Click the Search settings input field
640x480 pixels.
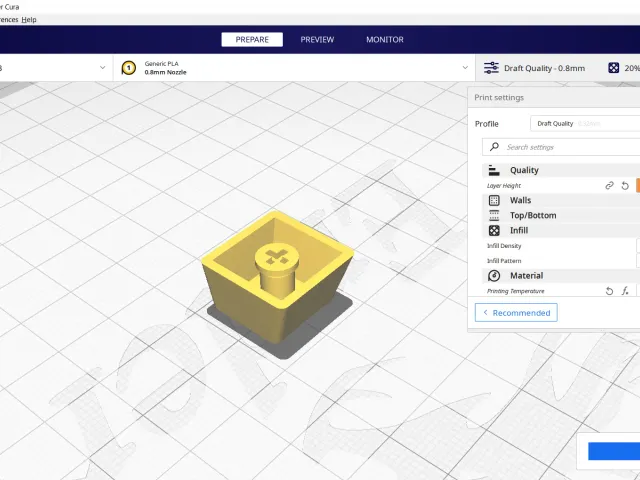[x=561, y=147]
